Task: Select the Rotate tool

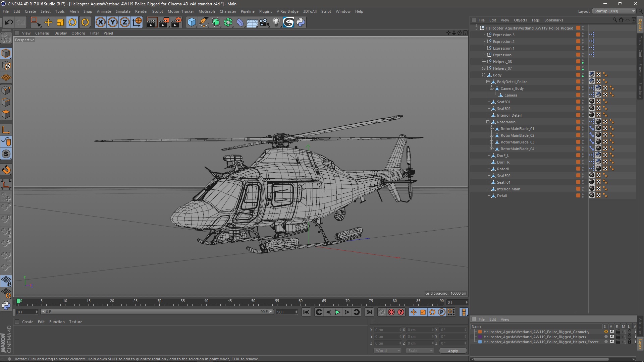Action: tap(72, 22)
